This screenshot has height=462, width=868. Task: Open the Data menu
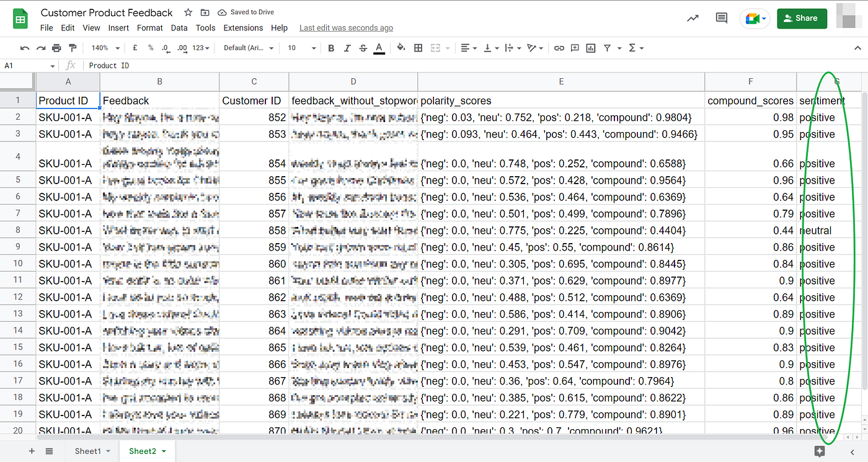(179, 28)
